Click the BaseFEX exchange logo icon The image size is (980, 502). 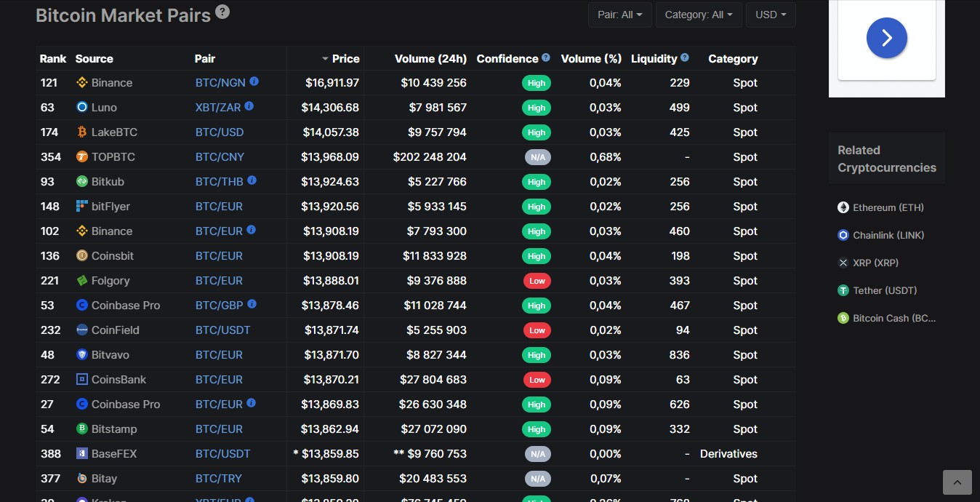click(82, 453)
